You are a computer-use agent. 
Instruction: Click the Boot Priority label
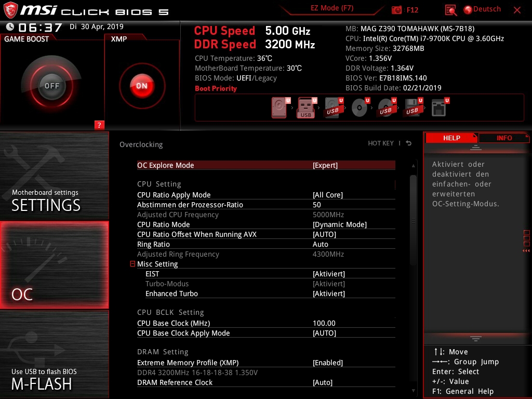click(216, 88)
